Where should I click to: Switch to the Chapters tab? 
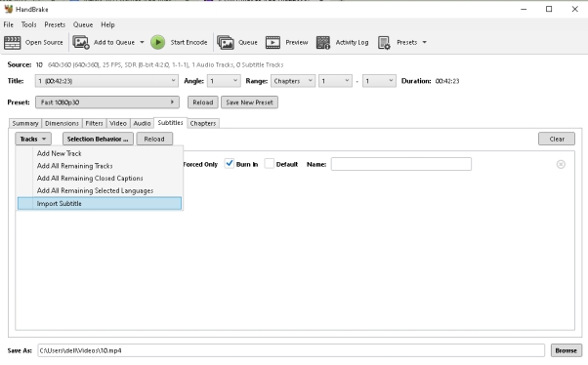(203, 123)
